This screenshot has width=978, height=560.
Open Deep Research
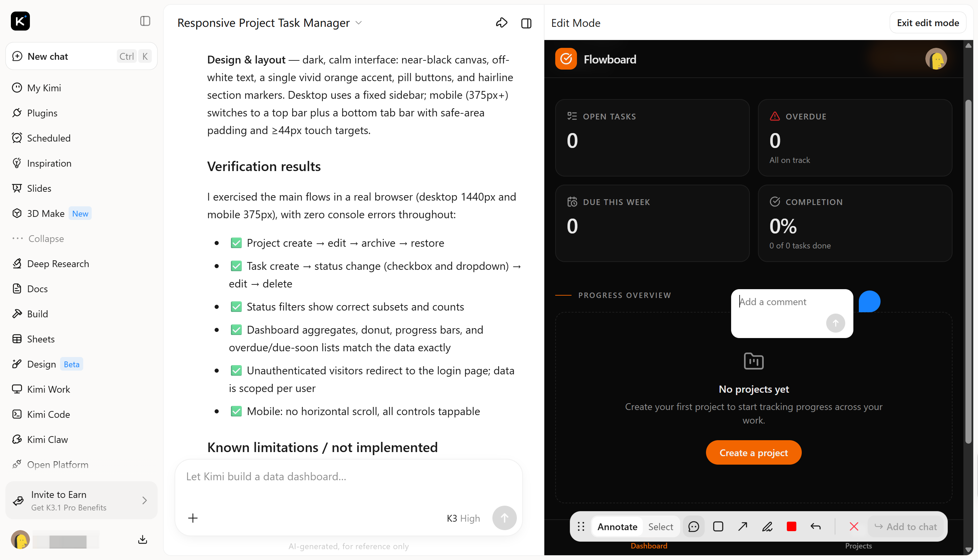tap(81, 263)
